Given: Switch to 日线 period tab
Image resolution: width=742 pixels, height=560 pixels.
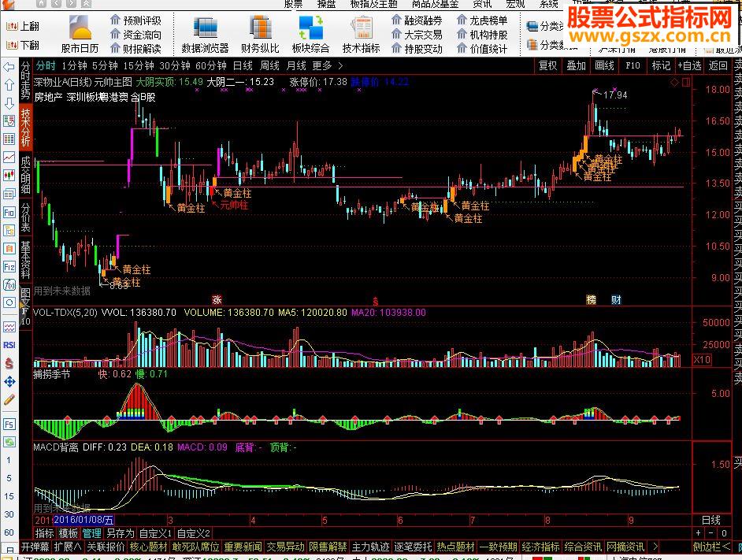Looking at the screenshot, I should [x=243, y=66].
